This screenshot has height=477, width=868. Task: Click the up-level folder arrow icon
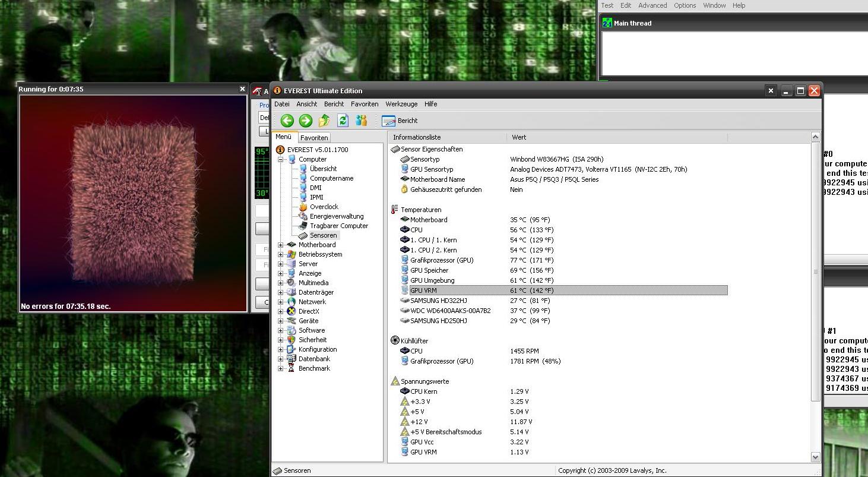(x=324, y=121)
